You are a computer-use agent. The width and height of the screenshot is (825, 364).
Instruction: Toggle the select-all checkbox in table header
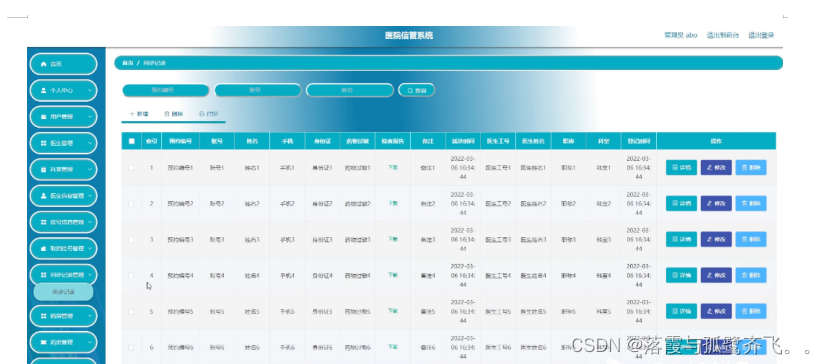pyautogui.click(x=132, y=141)
